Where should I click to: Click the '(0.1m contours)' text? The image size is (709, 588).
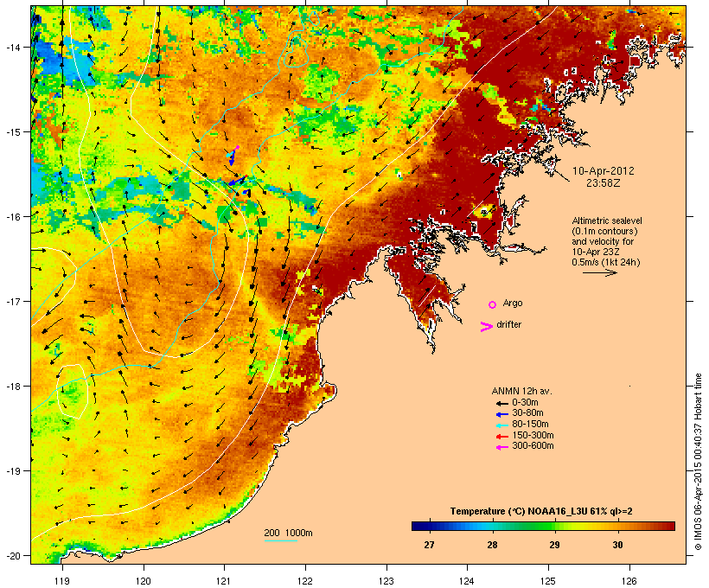point(604,231)
